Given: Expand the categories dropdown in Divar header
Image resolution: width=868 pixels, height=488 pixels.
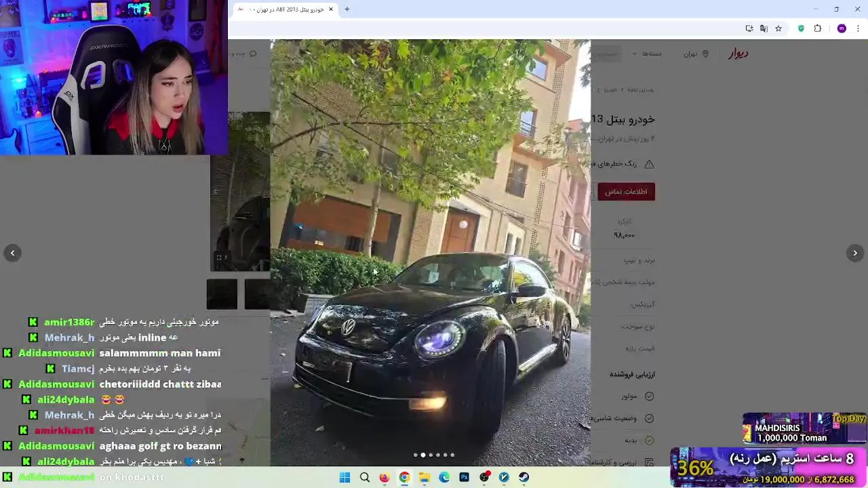Looking at the screenshot, I should pyautogui.click(x=648, y=54).
